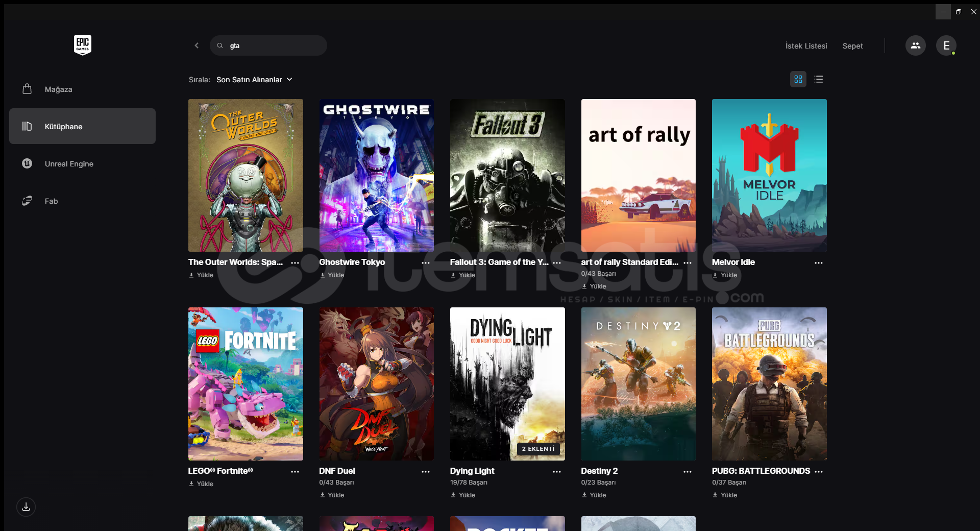Open options menu for Melvor Idle
The image size is (980, 531).
click(x=819, y=262)
